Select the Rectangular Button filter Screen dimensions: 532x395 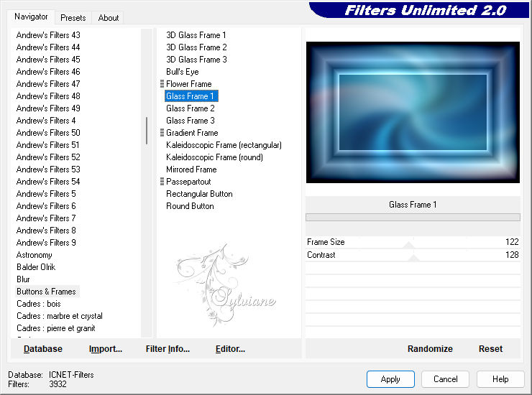point(199,194)
